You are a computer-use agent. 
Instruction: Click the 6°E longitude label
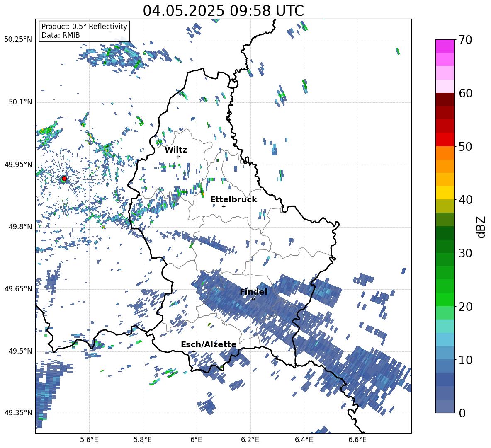point(196,440)
